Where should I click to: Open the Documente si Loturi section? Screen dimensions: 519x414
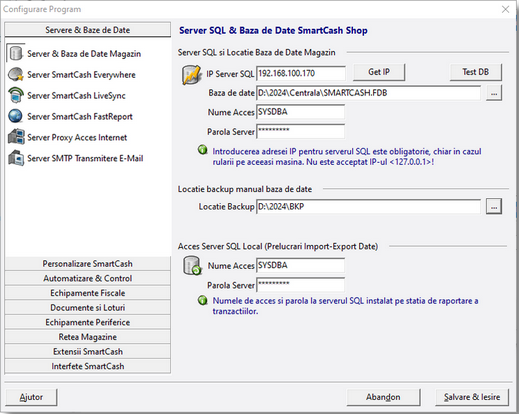(x=88, y=308)
